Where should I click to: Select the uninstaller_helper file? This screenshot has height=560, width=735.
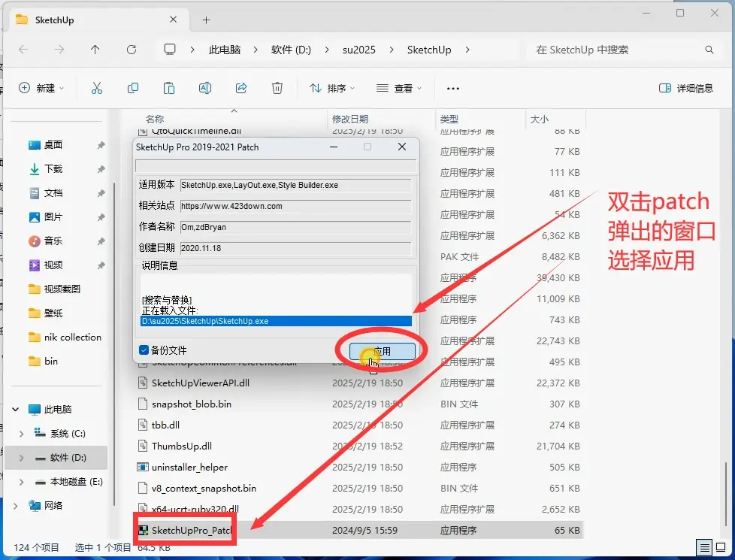click(189, 467)
